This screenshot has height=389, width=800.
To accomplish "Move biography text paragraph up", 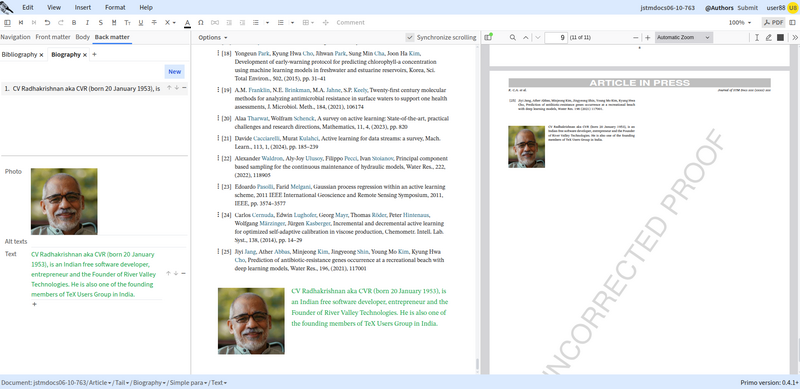I will coord(168,274).
